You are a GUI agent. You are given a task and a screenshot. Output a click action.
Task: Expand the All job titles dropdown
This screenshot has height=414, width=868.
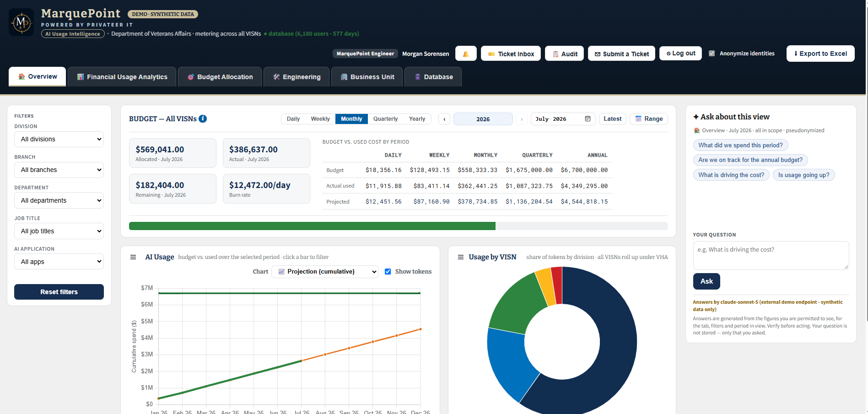(x=59, y=231)
